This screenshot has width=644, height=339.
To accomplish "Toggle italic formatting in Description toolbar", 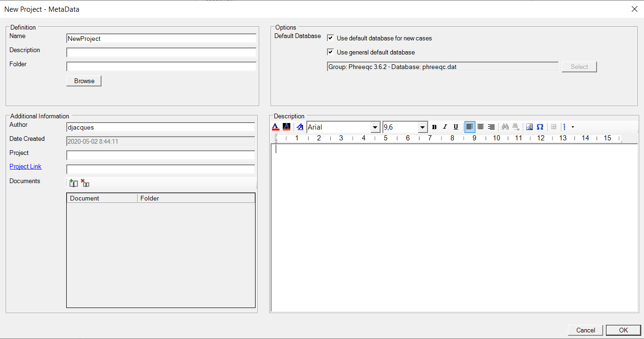I will (x=445, y=127).
